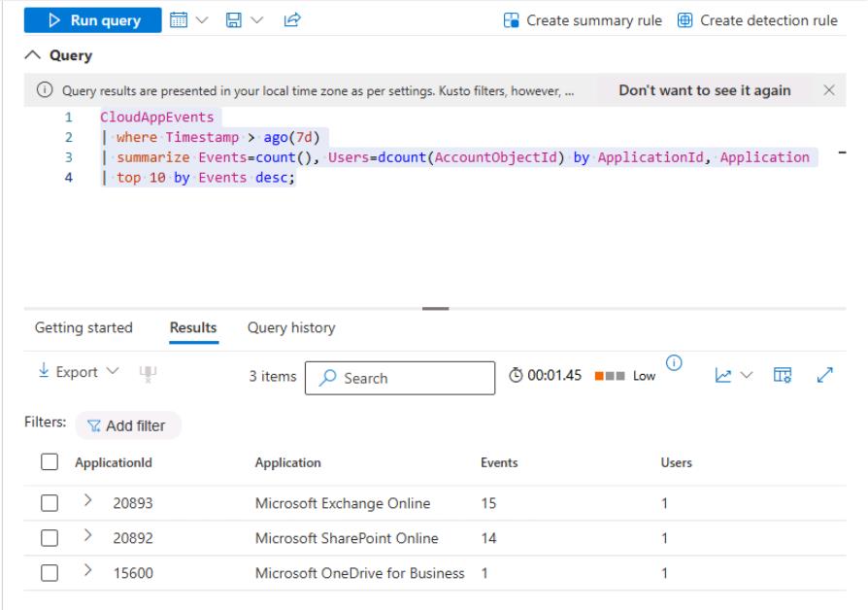Viewport: 868px width, 610px height.
Task: Click the Add filter button
Action: tap(129, 425)
